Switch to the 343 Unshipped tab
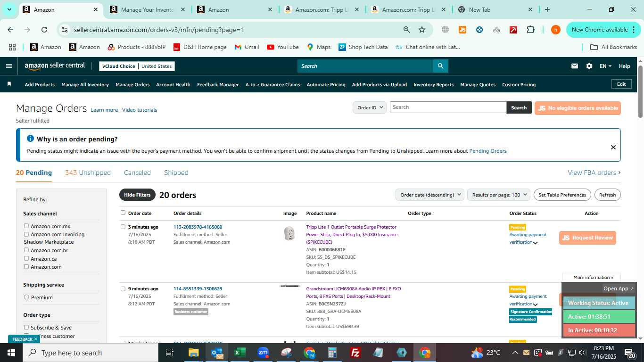The height and width of the screenshot is (362, 644). point(88,173)
